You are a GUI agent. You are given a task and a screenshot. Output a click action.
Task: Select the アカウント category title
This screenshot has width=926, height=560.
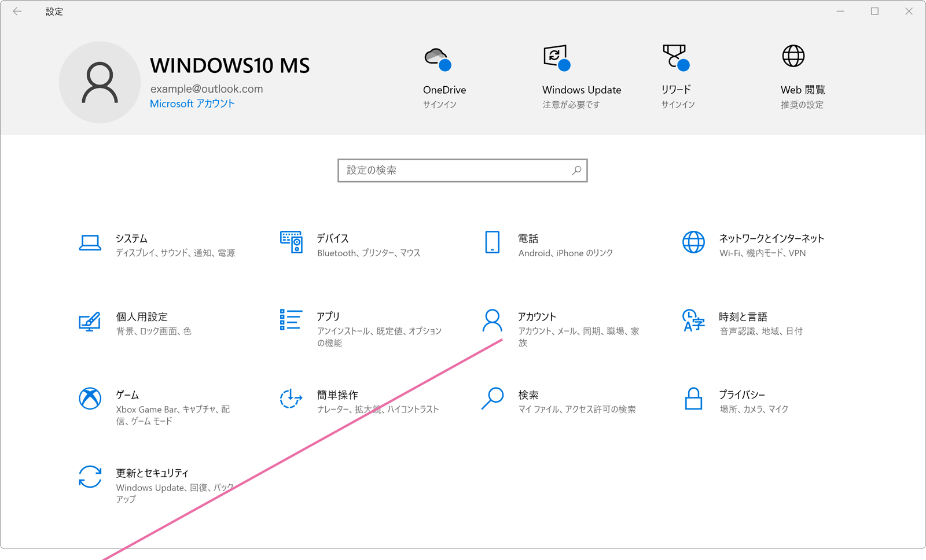(x=537, y=316)
